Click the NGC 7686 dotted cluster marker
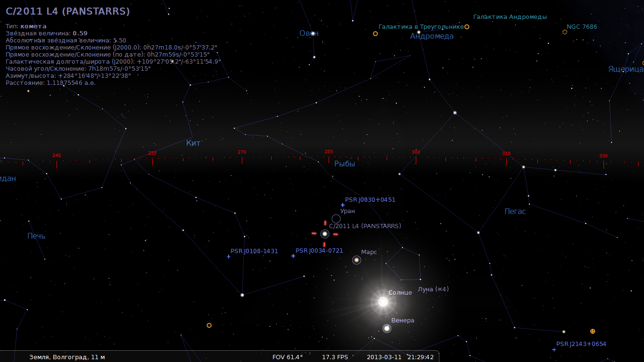 [565, 32]
